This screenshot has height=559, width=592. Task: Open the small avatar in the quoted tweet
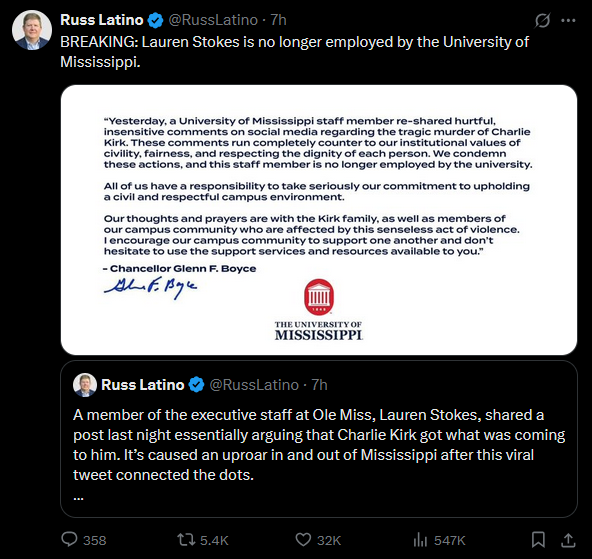click(x=85, y=385)
